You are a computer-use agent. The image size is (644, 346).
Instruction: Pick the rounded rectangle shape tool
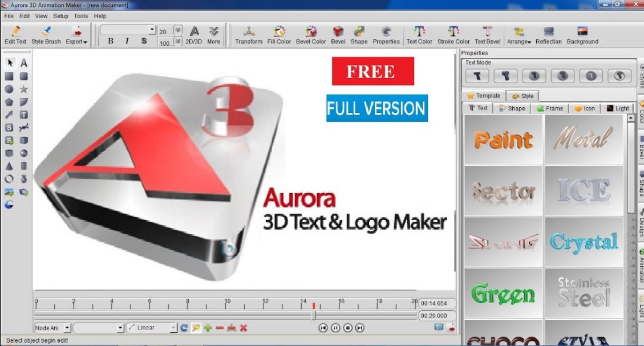click(x=24, y=76)
